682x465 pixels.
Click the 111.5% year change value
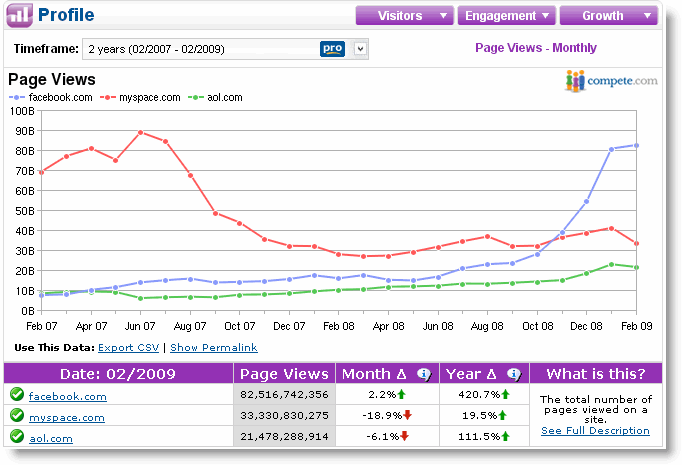[479, 436]
